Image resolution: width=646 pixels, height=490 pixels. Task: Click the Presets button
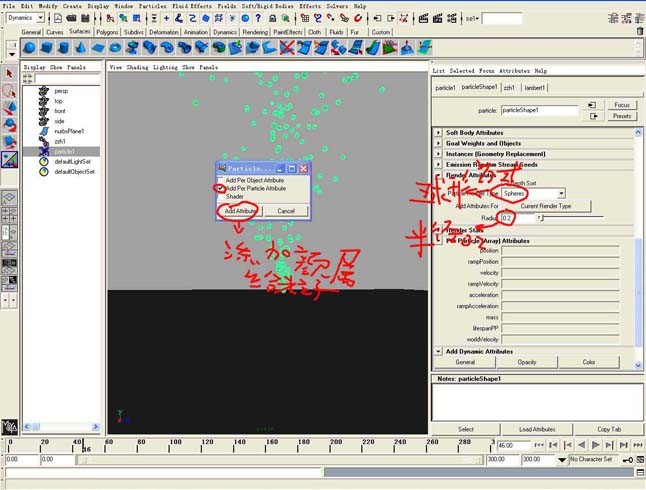pos(622,116)
